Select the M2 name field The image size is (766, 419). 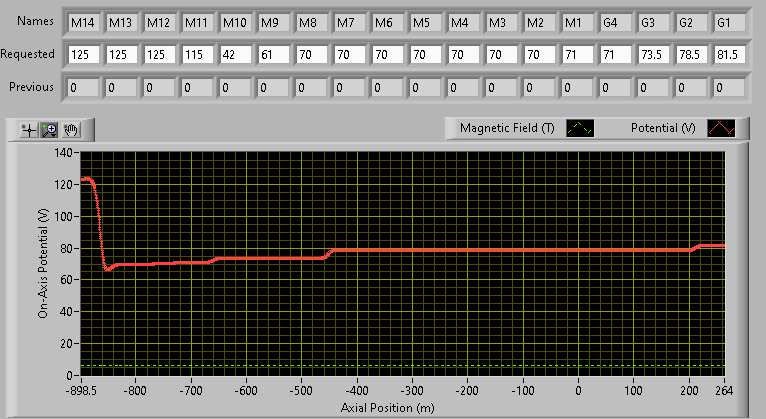pos(539,22)
